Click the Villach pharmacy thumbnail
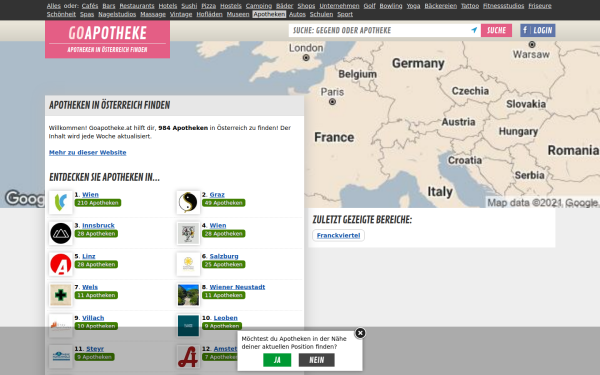Viewport: 600px width, 375px height. pyautogui.click(x=60, y=326)
